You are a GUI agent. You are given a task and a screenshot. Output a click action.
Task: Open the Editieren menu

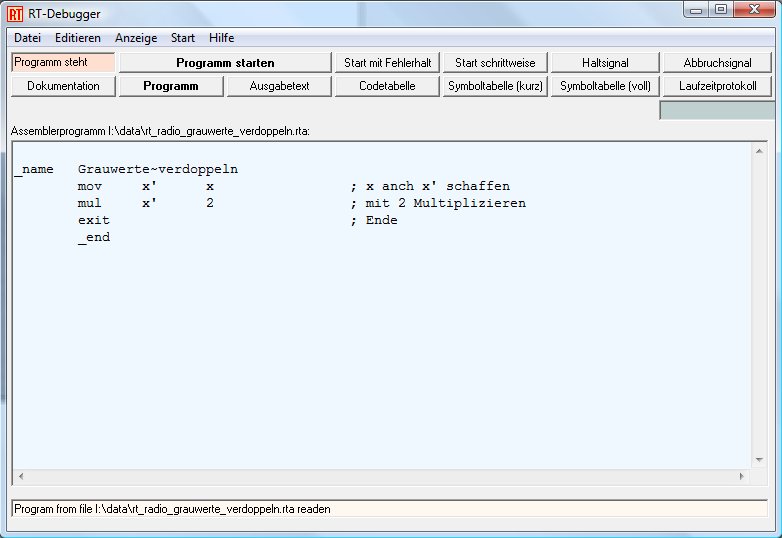pos(78,38)
